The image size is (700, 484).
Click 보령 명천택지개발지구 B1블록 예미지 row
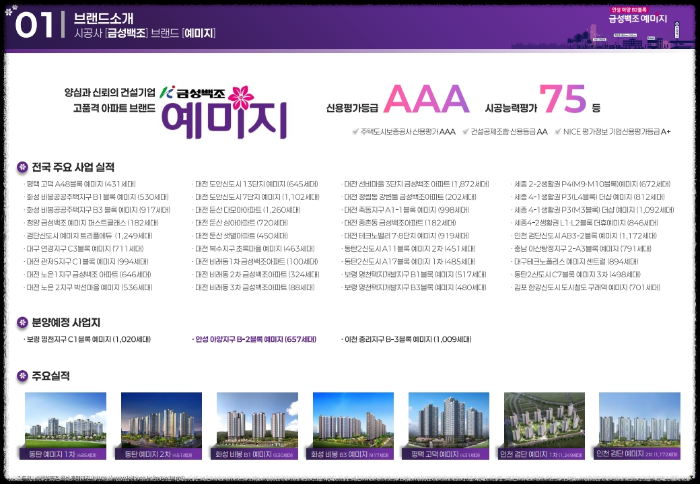point(414,275)
